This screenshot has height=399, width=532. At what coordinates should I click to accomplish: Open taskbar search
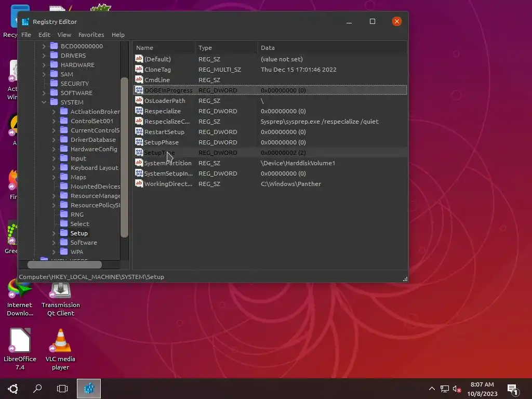[x=37, y=389]
